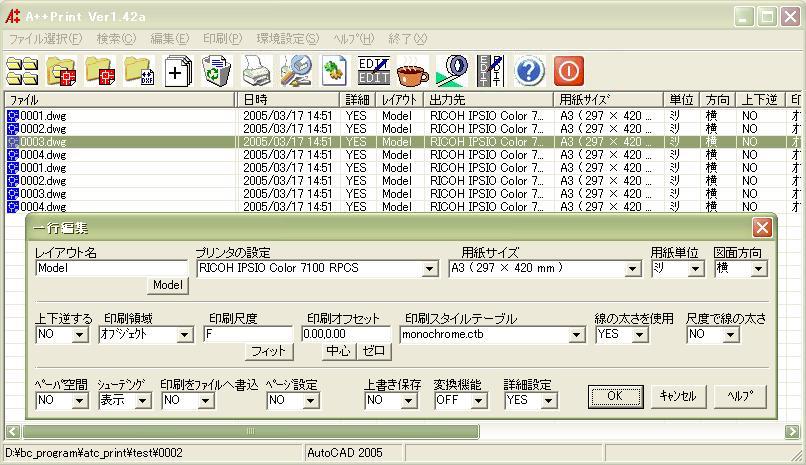The image size is (806, 465).
Task: Click the レイアウト名 text field
Action: coord(110,268)
